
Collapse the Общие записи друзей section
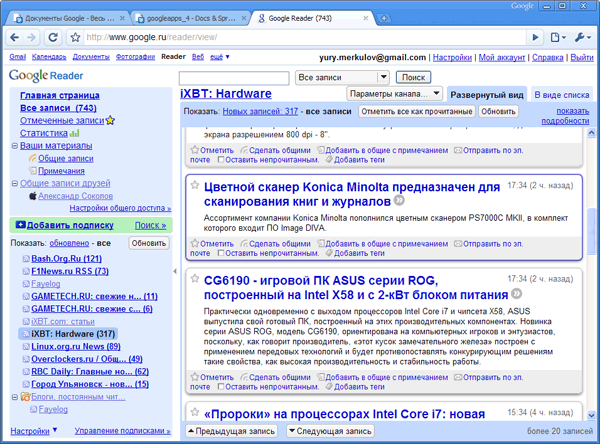click(15, 183)
